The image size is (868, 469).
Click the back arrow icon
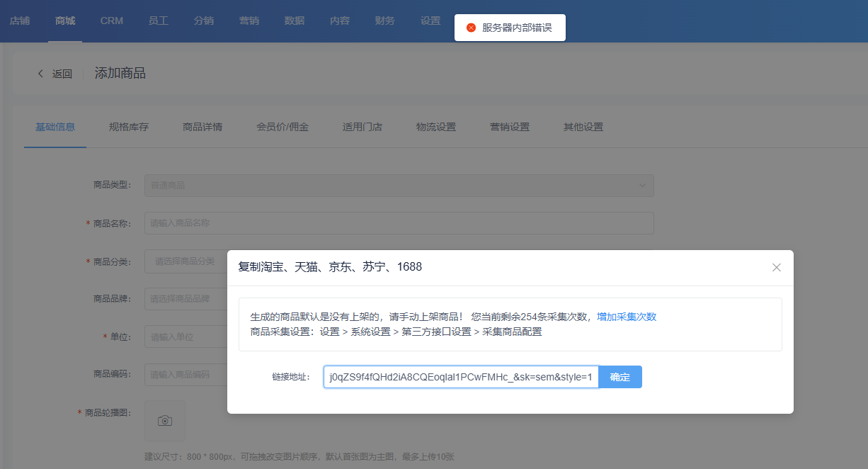tap(41, 74)
